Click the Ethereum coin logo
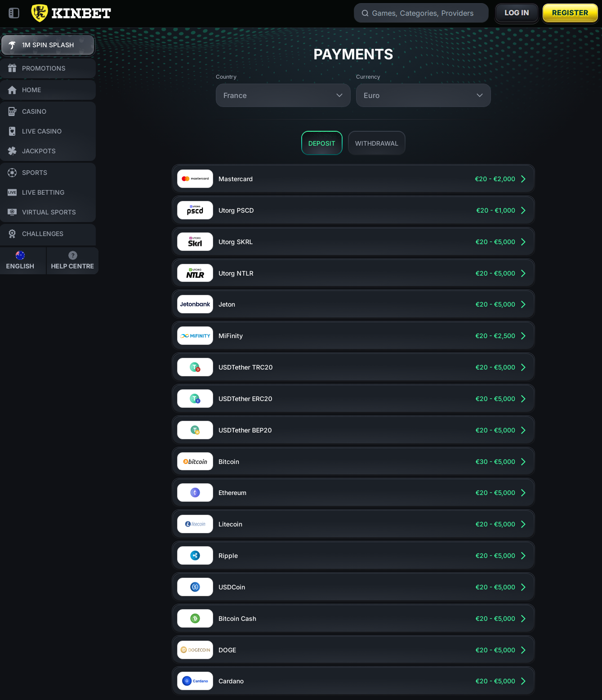Viewport: 602px width, 700px height. coord(195,493)
